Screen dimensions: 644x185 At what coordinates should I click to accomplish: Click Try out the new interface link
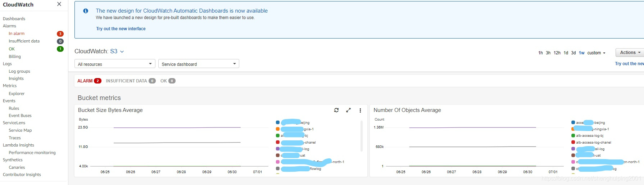pyautogui.click(x=121, y=29)
